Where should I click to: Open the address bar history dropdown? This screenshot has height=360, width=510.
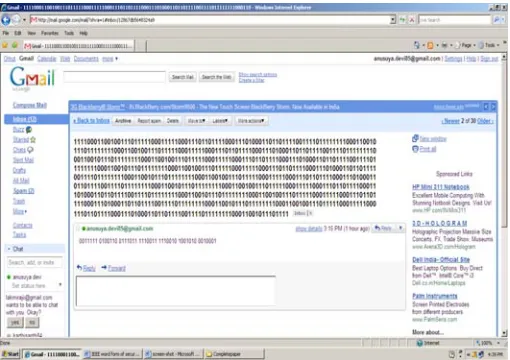tap(393, 20)
